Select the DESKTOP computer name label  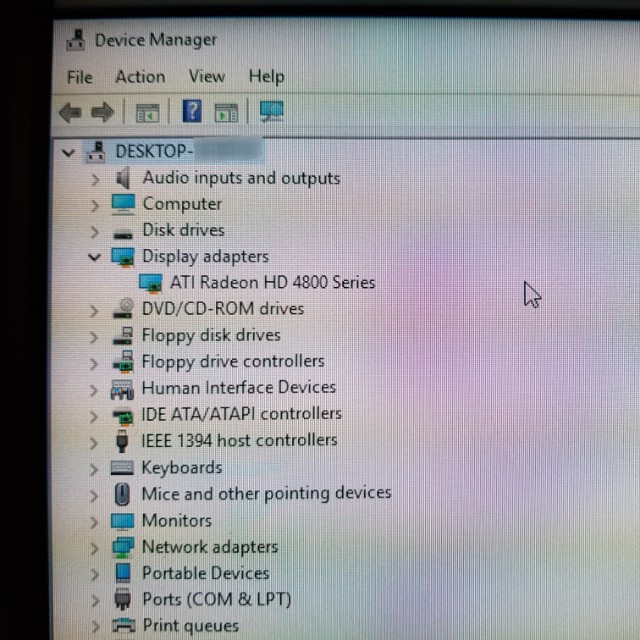(189, 151)
